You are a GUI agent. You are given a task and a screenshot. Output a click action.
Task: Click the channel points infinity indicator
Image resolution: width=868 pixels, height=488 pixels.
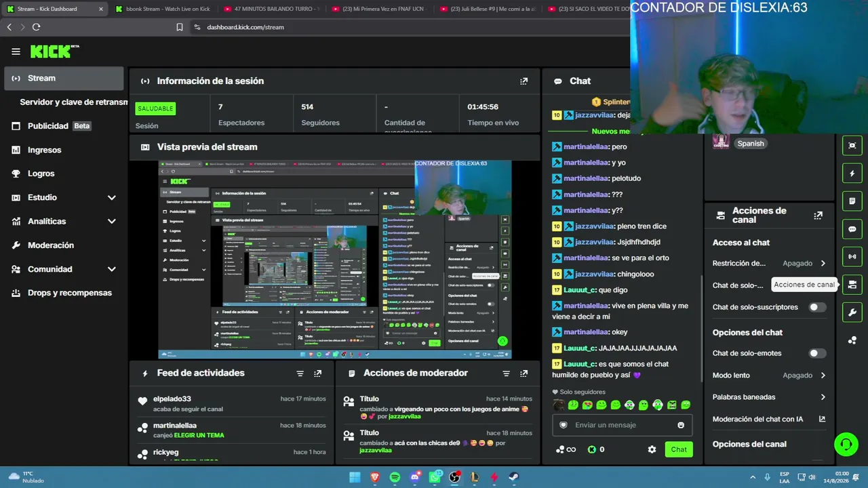click(x=566, y=449)
